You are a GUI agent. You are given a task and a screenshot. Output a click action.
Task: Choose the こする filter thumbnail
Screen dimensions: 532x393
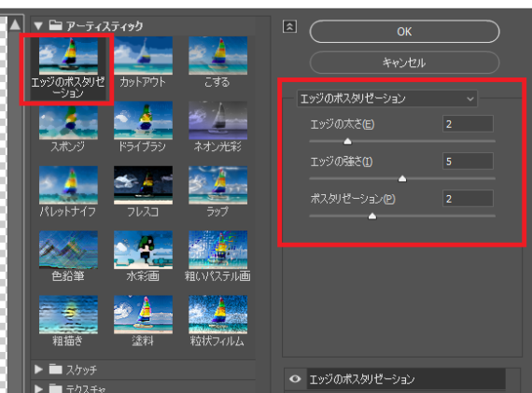(217, 56)
